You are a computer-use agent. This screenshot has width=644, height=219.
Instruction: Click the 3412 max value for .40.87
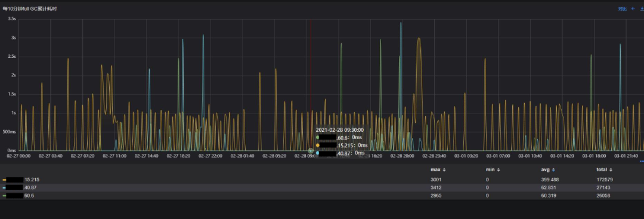tap(436, 187)
